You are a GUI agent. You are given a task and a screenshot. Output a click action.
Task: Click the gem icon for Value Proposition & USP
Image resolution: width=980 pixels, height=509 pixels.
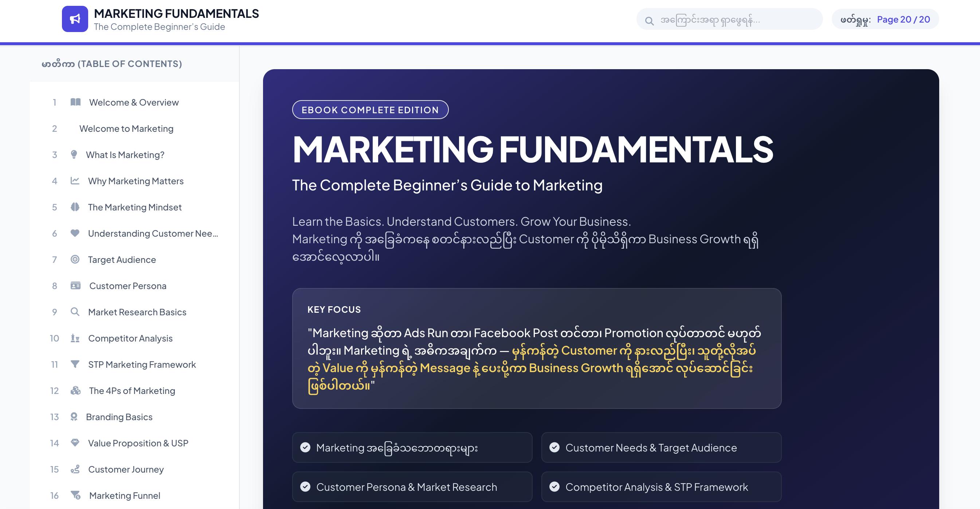coord(75,443)
